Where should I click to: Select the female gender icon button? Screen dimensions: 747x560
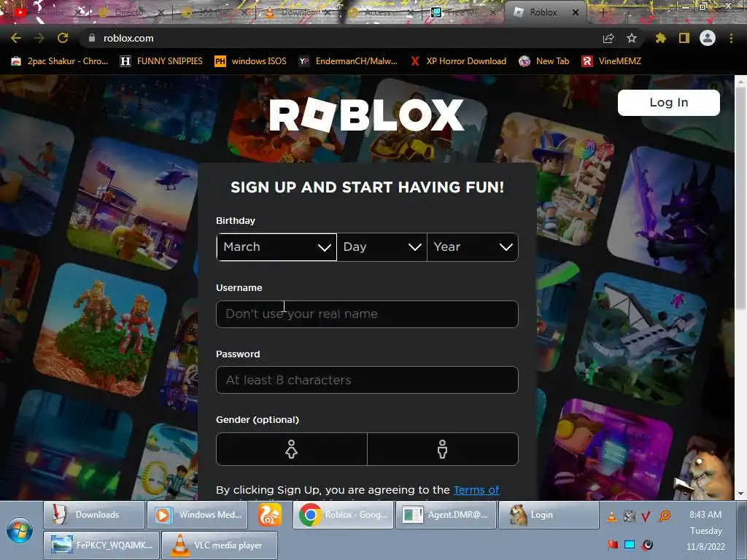[x=292, y=449]
